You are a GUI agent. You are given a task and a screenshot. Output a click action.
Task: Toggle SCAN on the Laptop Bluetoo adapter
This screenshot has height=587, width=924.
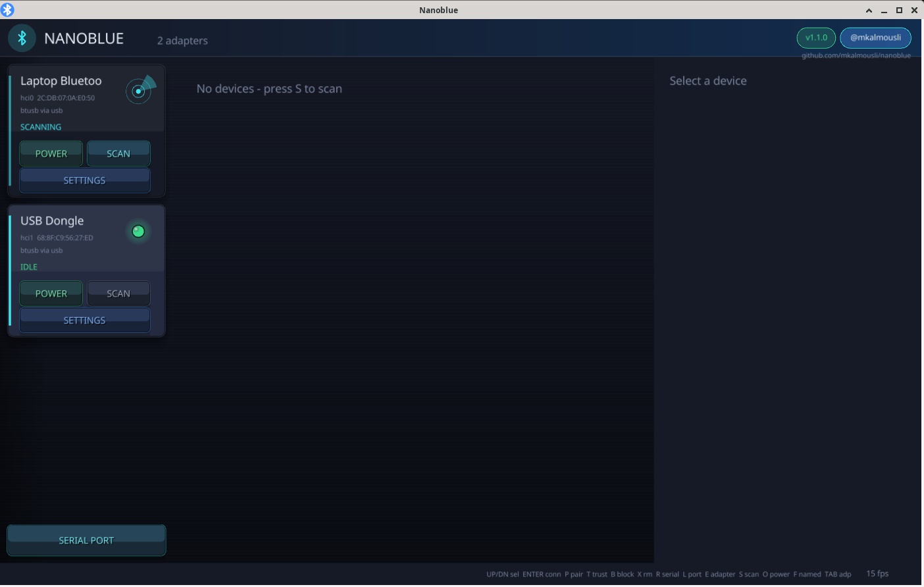118,153
